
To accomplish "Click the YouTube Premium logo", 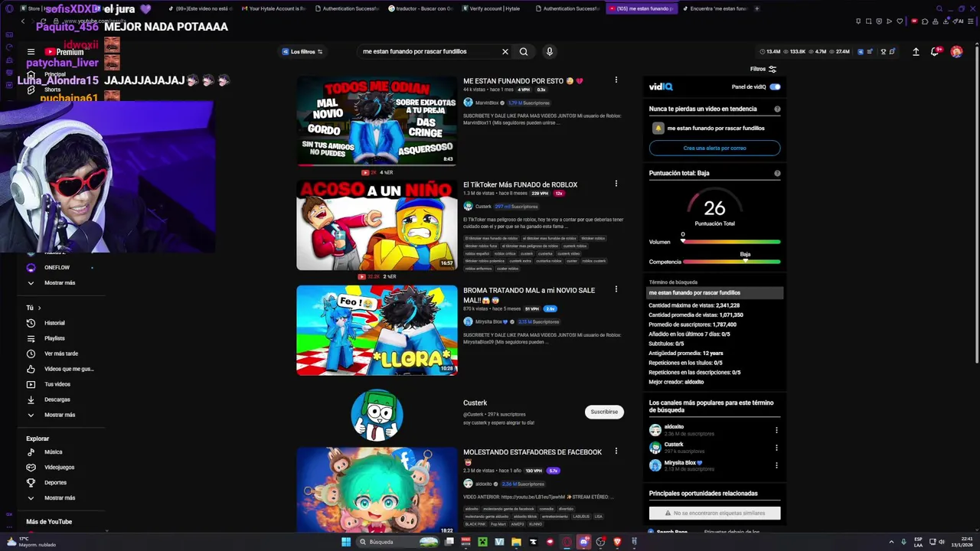I will [64, 52].
